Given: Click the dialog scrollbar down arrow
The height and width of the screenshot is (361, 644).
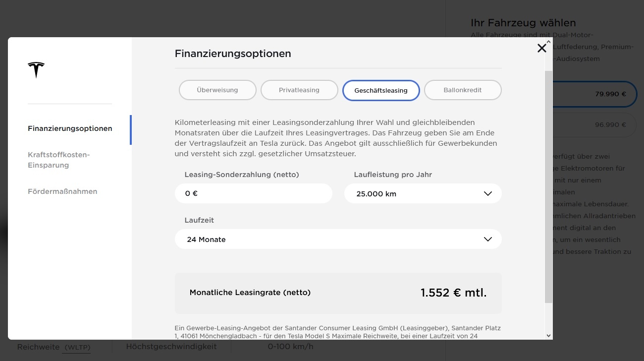Looking at the screenshot, I should point(548,336).
